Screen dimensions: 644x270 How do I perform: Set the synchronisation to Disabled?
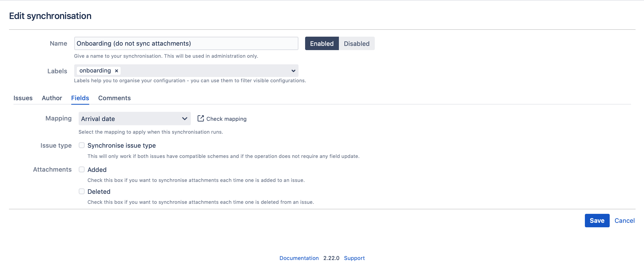click(x=356, y=43)
